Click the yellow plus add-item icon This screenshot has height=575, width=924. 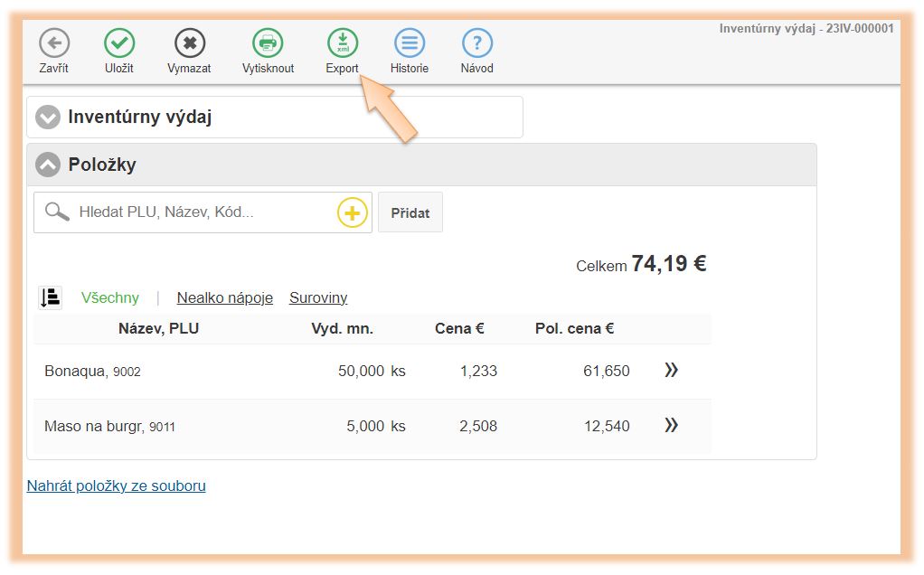(353, 213)
